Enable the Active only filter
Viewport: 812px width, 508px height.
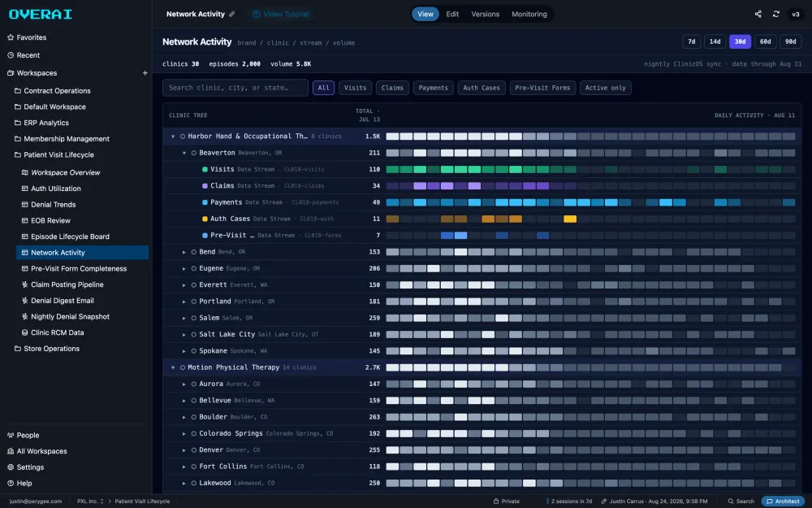606,88
